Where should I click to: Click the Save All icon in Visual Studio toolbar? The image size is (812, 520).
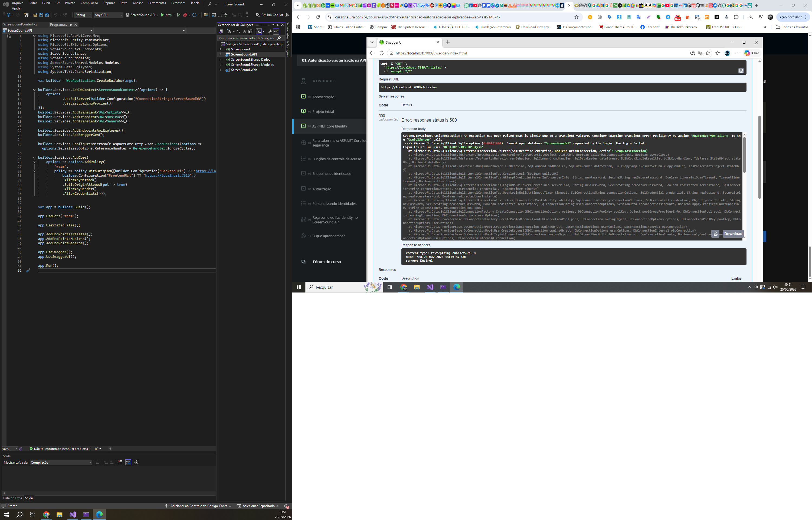click(47, 15)
